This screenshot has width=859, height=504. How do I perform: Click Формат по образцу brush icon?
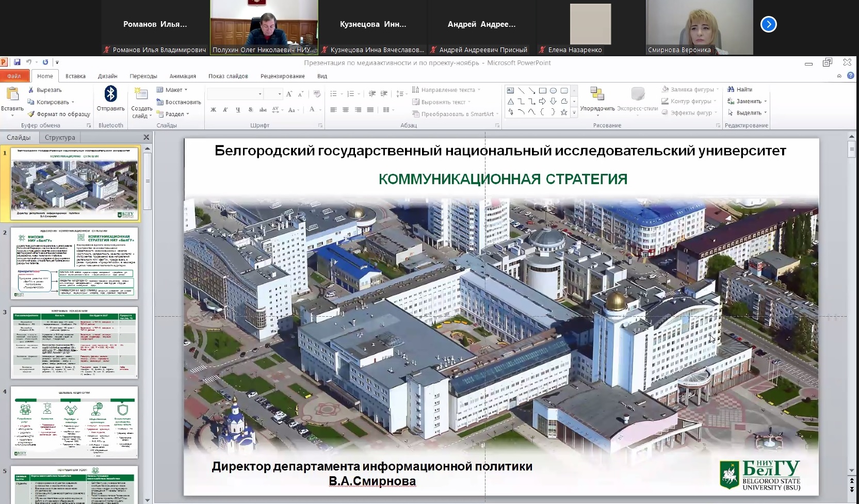point(31,114)
